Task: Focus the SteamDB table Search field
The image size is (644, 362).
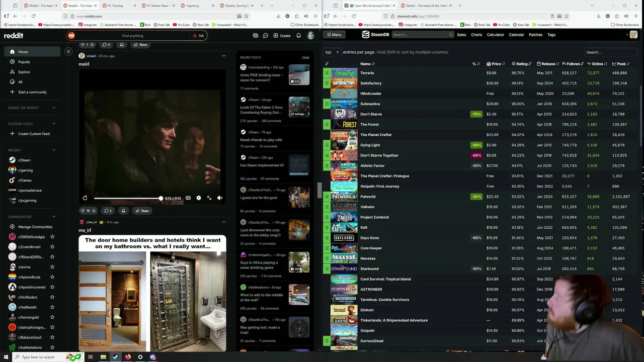Action: click(610, 52)
